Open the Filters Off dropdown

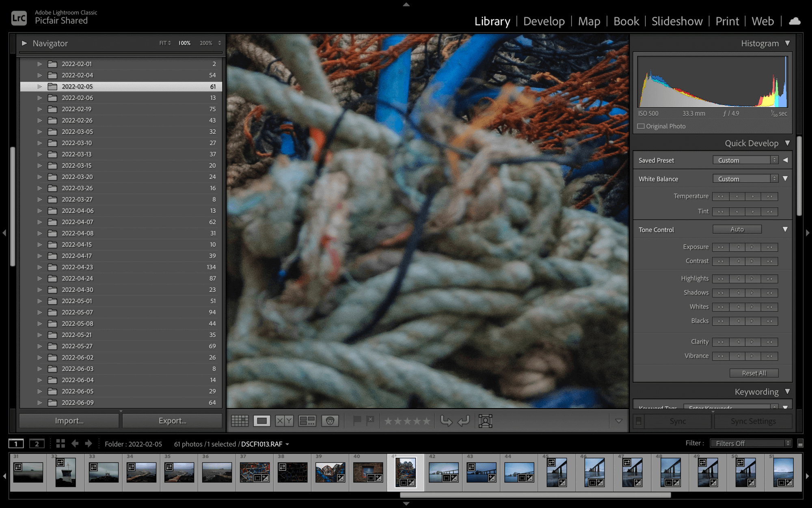tap(751, 443)
